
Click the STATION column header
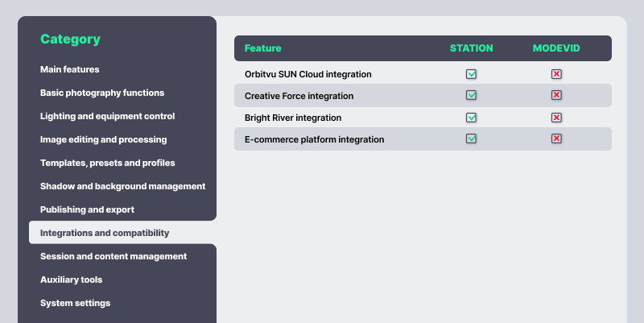pyautogui.click(x=472, y=48)
